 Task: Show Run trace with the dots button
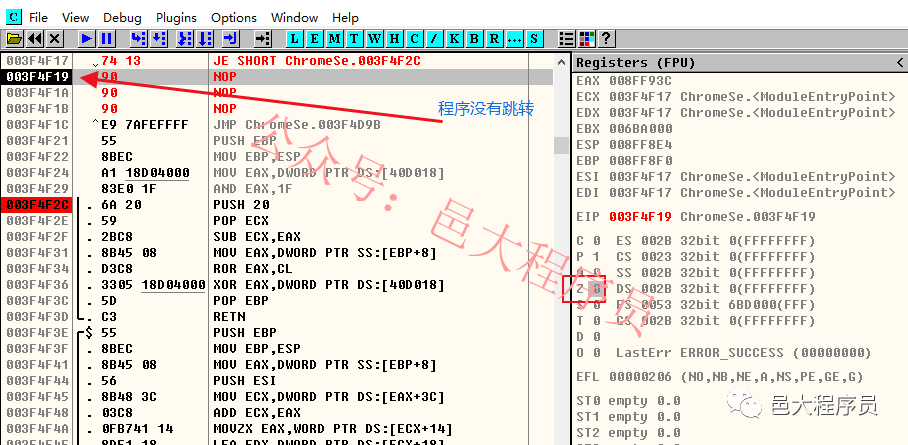(x=514, y=39)
